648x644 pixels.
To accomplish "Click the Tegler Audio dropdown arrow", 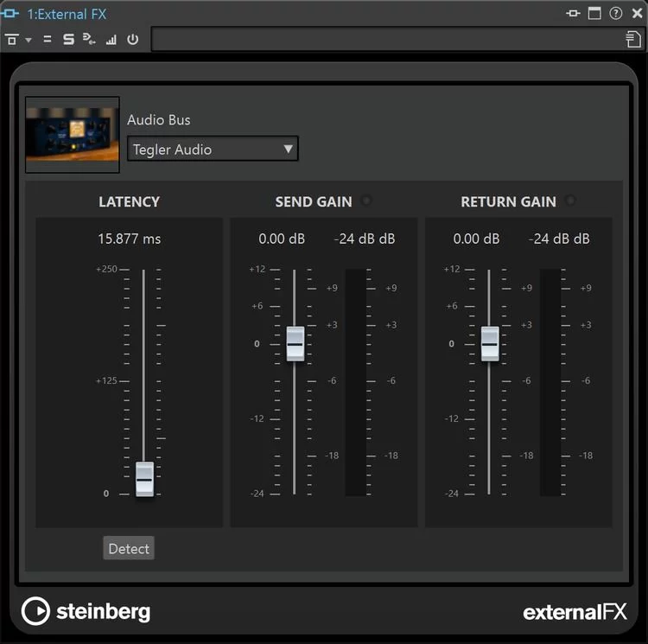I will coord(288,149).
